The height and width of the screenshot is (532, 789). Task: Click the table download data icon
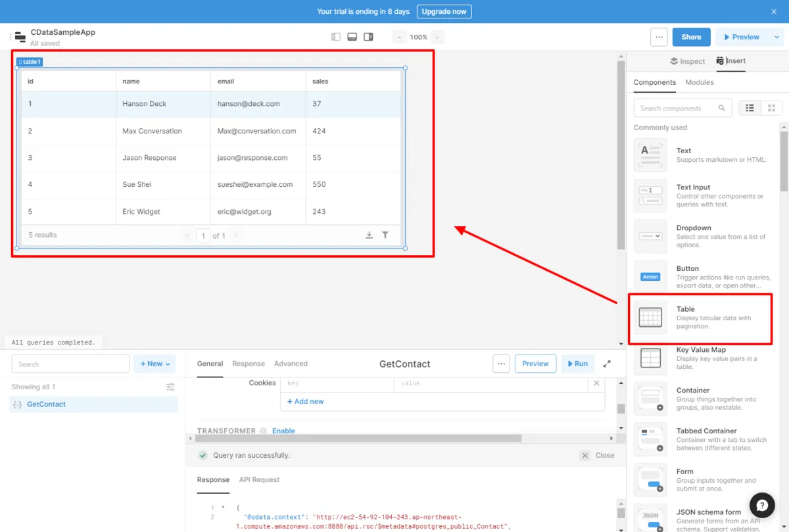[369, 235]
